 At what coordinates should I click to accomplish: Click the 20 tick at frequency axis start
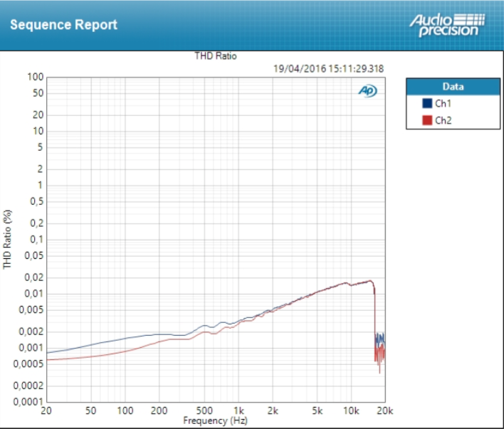point(46,411)
